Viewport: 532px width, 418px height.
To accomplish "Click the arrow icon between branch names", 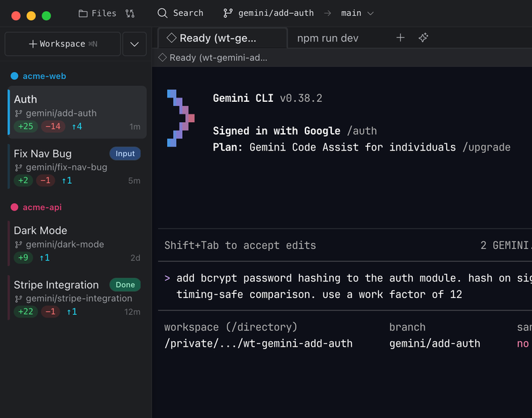I will click(x=328, y=13).
